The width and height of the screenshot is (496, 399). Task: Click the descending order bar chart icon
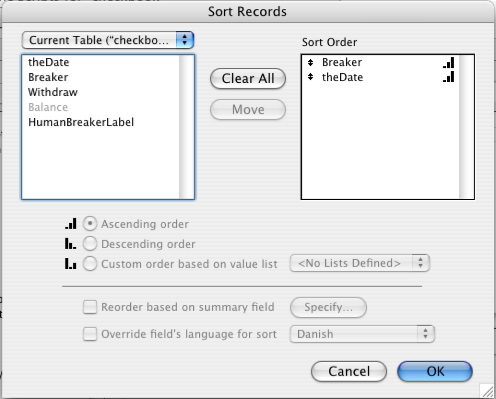71,244
